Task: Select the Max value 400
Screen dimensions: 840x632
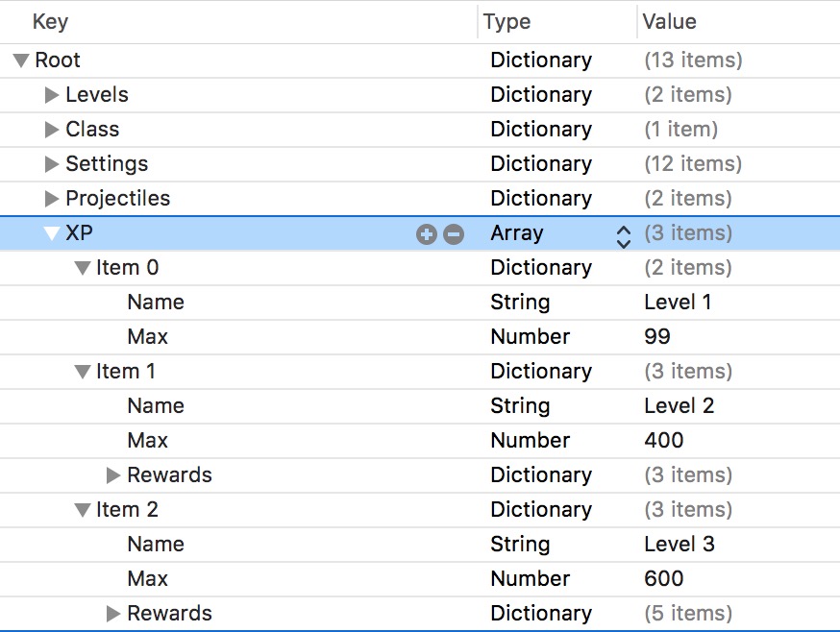Action: (x=664, y=441)
